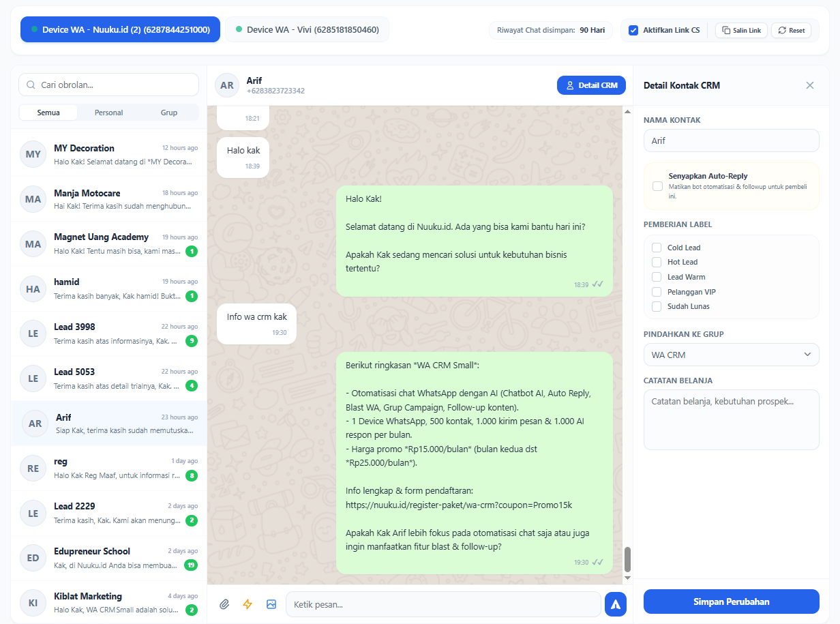Click unread badge 9 on Lead 3998
Screen dimensions: 840x624
coord(192,341)
